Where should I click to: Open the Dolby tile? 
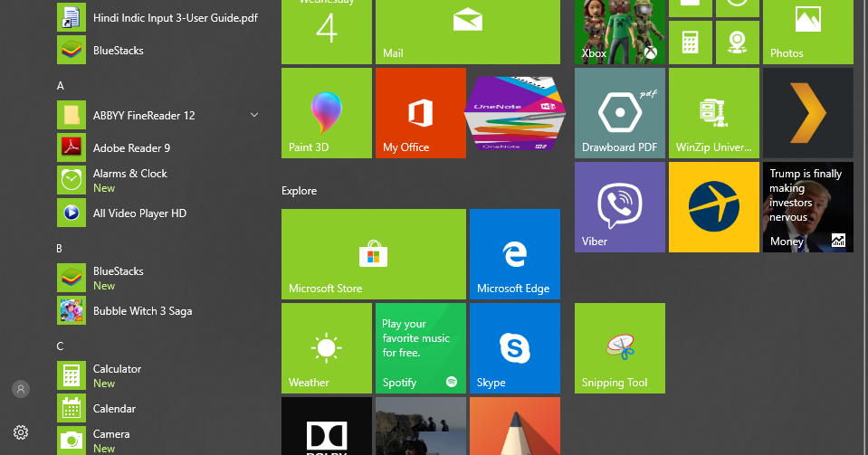(x=327, y=426)
